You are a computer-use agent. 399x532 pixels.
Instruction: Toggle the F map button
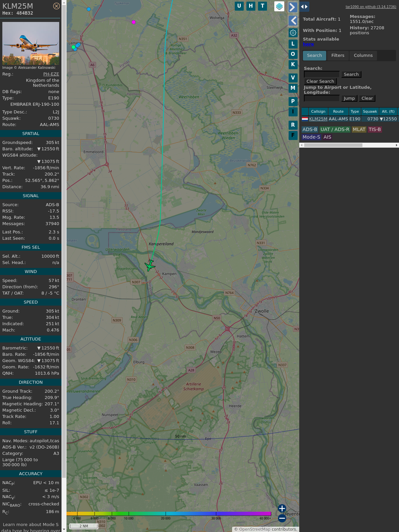coord(293,135)
